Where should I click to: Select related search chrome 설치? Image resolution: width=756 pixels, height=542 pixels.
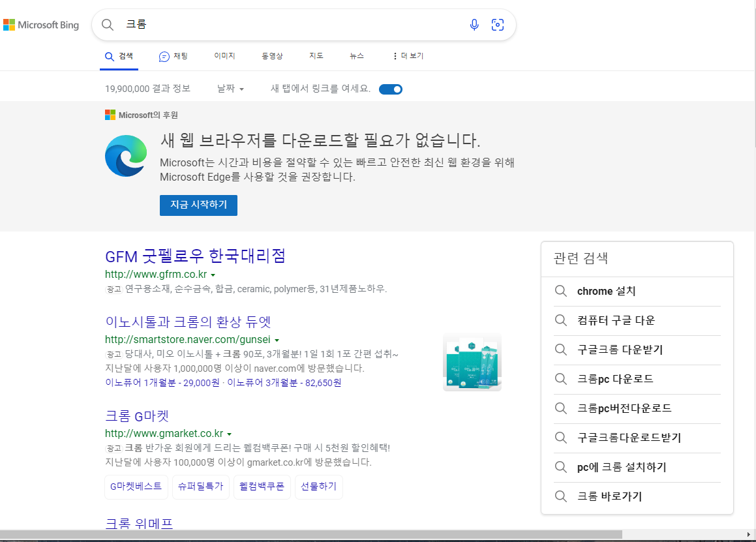[x=606, y=292]
